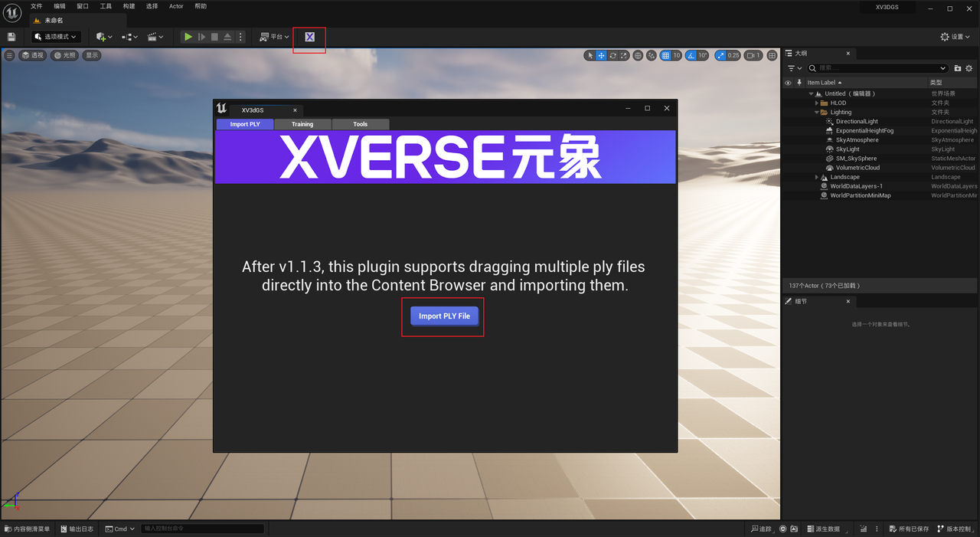Viewport: 980px width, 537px height.
Task: Click the save level disk icon
Action: pos(11,37)
